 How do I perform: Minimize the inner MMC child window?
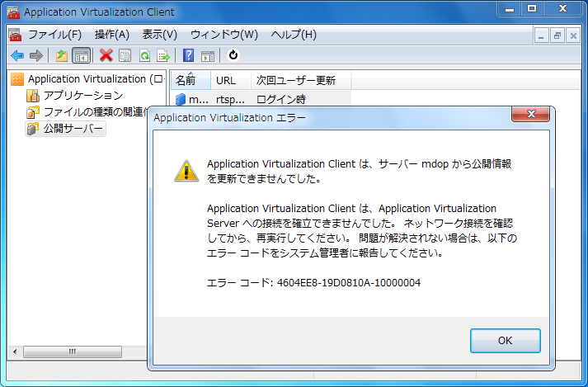541,36
